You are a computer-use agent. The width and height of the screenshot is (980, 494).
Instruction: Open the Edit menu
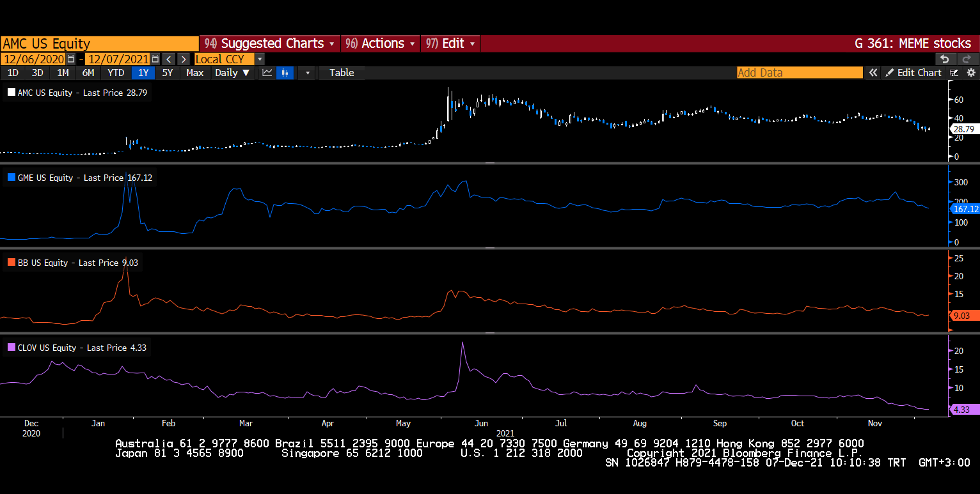(x=450, y=43)
